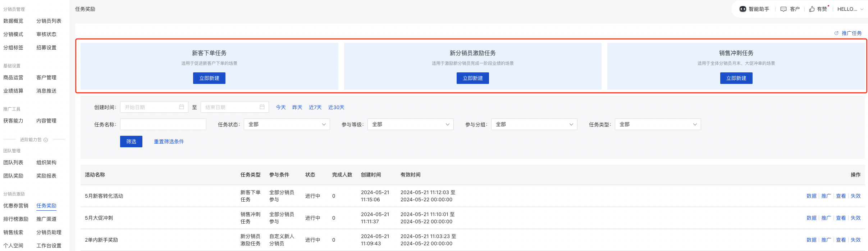
Task: Click the 结束日期 input field
Action: (235, 107)
